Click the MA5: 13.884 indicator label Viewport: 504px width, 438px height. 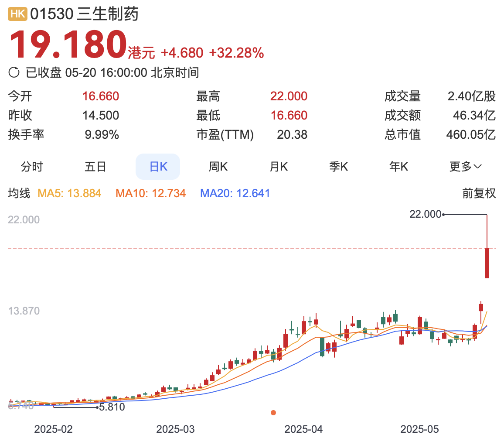pyautogui.click(x=69, y=193)
